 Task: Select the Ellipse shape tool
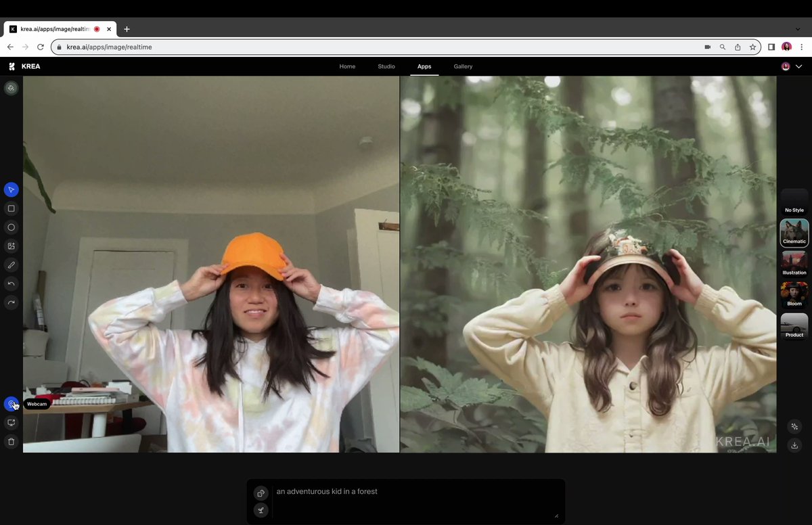(x=11, y=227)
